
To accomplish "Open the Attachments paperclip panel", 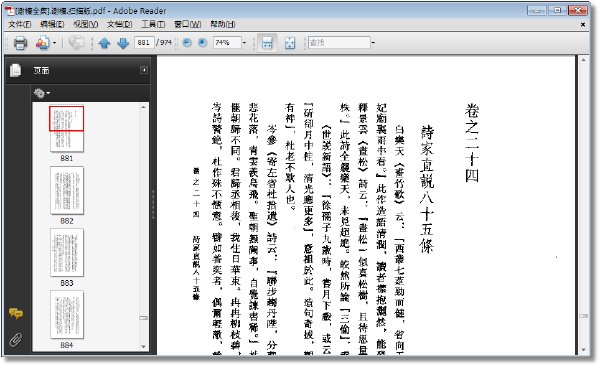I will (16, 339).
